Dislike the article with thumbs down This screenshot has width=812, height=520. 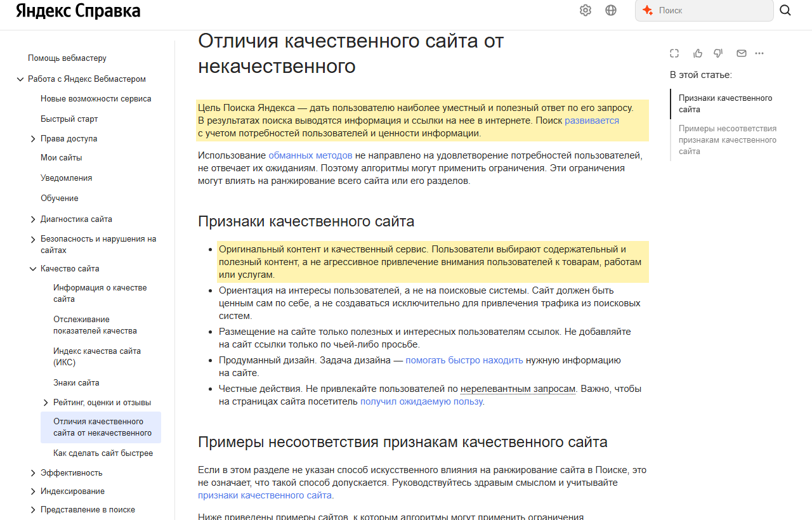pyautogui.click(x=718, y=53)
